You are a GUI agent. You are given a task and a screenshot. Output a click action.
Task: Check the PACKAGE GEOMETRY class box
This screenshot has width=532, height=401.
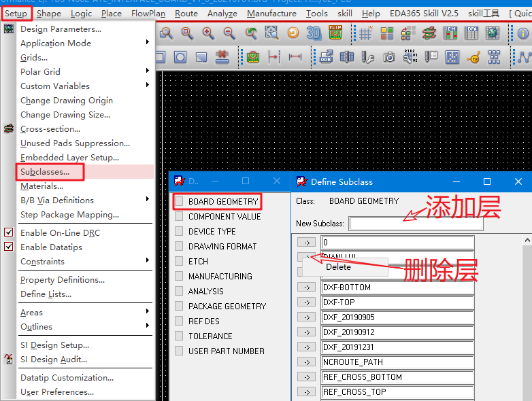(179, 306)
